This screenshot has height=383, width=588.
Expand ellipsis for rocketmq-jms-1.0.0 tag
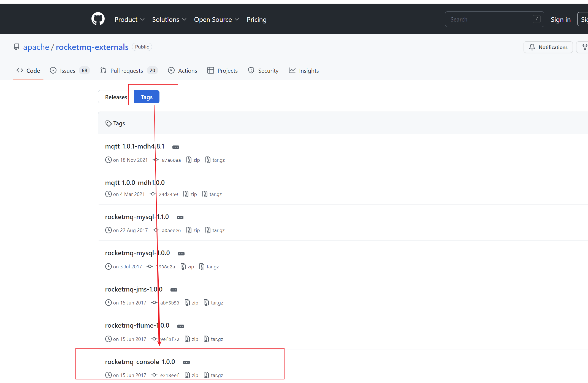coord(174,290)
